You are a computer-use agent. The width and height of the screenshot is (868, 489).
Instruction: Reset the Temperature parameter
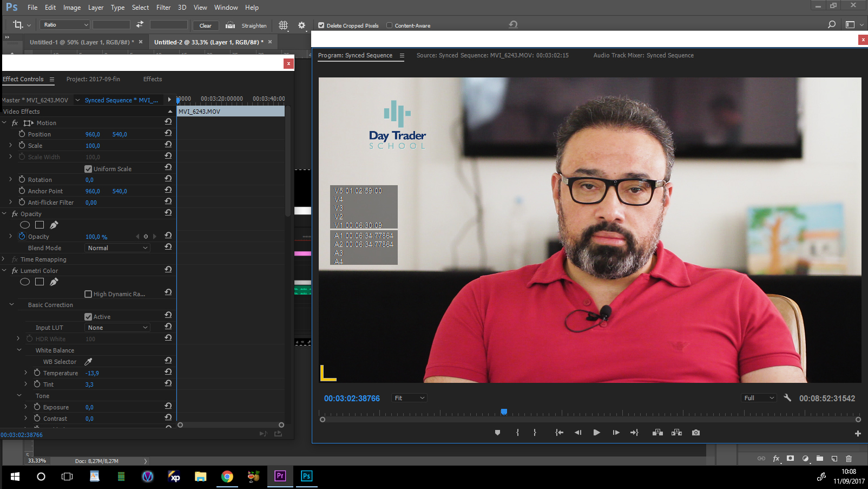168,373
